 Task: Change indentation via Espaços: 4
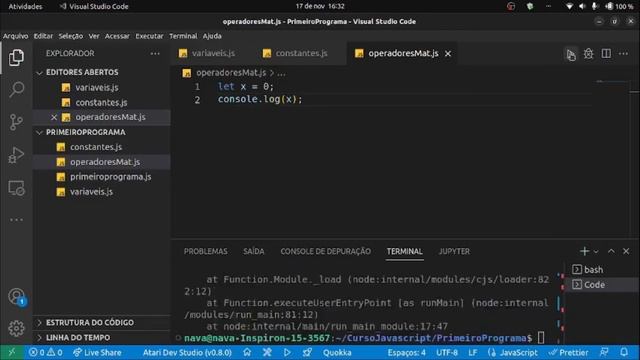click(406, 352)
